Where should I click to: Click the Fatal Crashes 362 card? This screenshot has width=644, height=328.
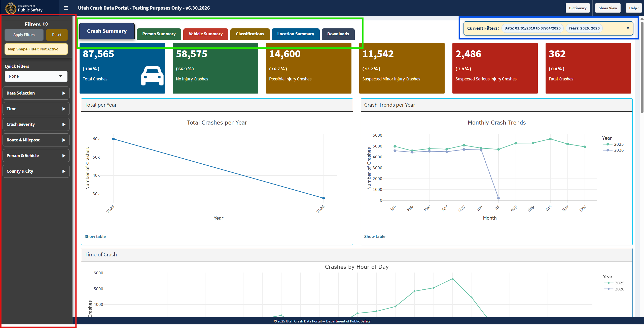pos(588,68)
